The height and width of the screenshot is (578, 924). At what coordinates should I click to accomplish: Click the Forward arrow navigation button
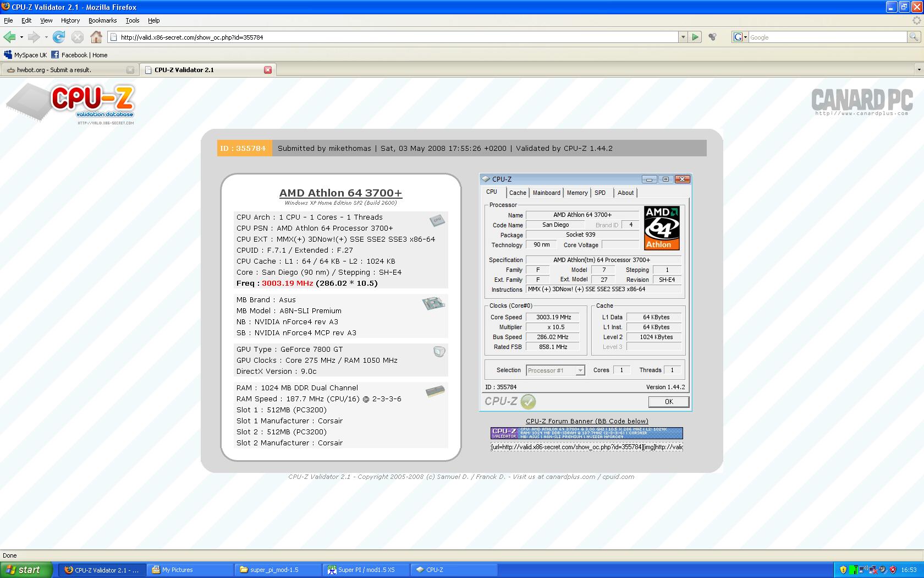(x=34, y=37)
